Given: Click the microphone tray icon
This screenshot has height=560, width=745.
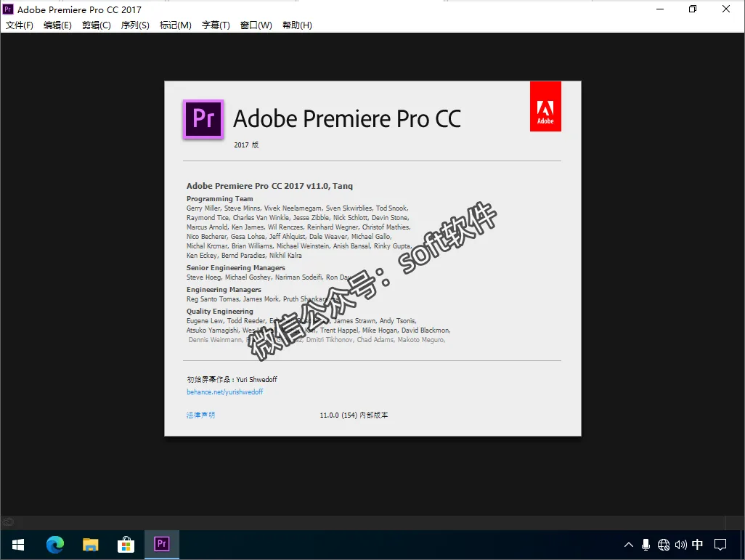Looking at the screenshot, I should [646, 545].
